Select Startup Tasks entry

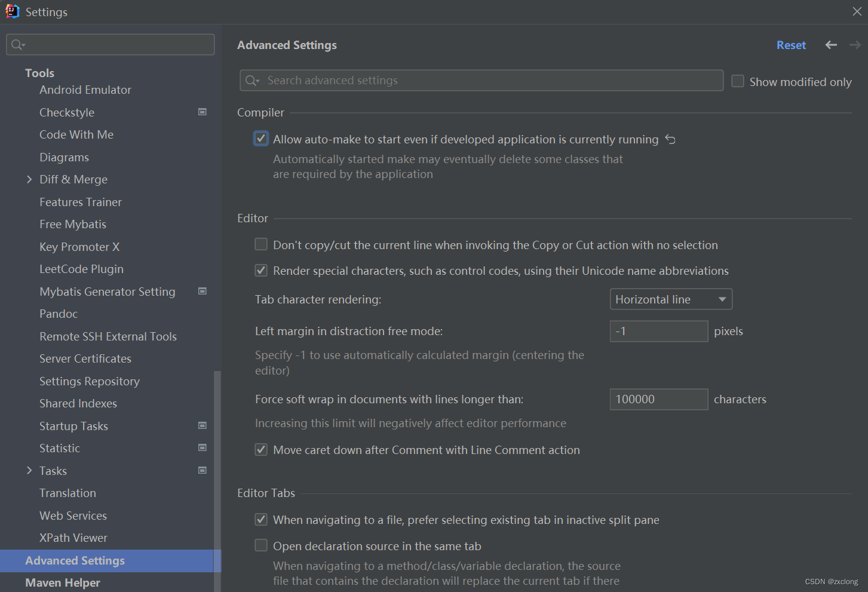coord(73,426)
